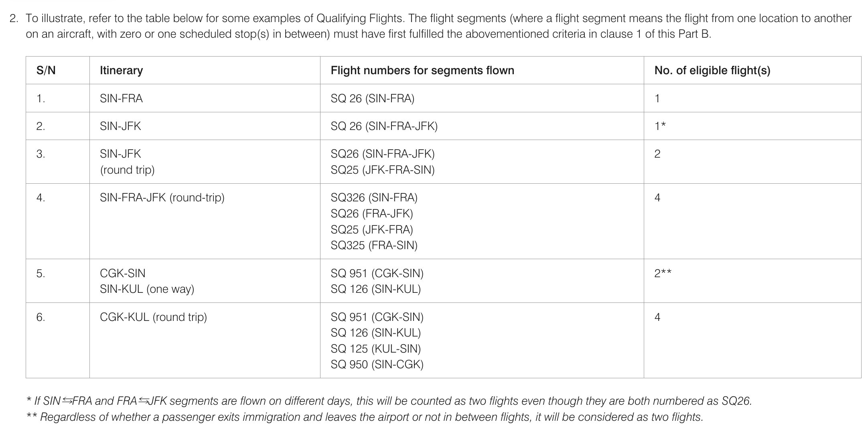This screenshot has height=426, width=868.
Task: Click the 'No. of eligible flight(s)' header
Action: 712,71
